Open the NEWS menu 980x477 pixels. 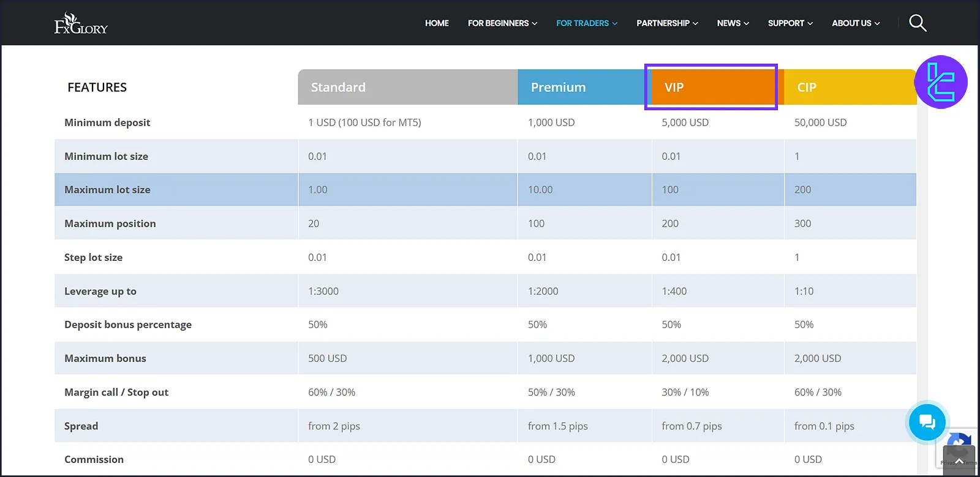(x=733, y=23)
